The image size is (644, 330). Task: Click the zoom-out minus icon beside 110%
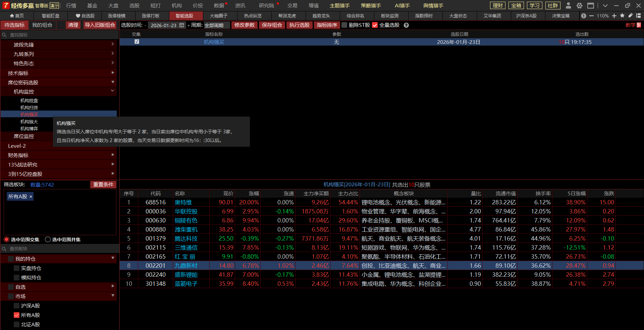[591, 16]
